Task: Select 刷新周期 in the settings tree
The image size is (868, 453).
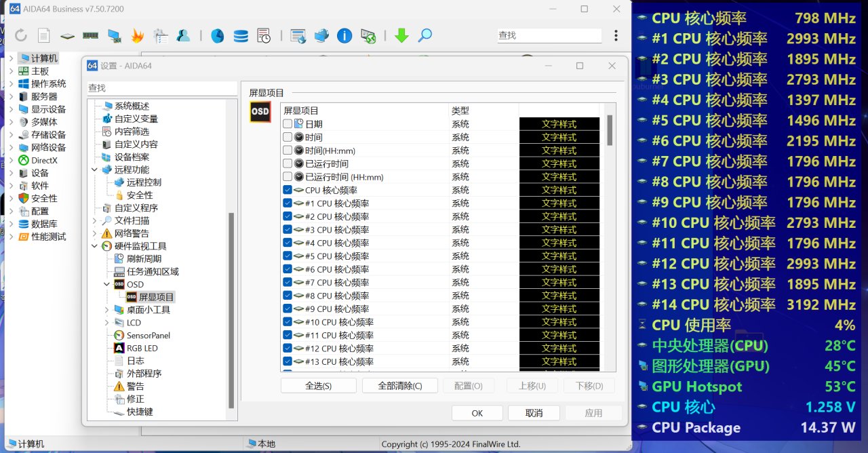Action: click(144, 258)
